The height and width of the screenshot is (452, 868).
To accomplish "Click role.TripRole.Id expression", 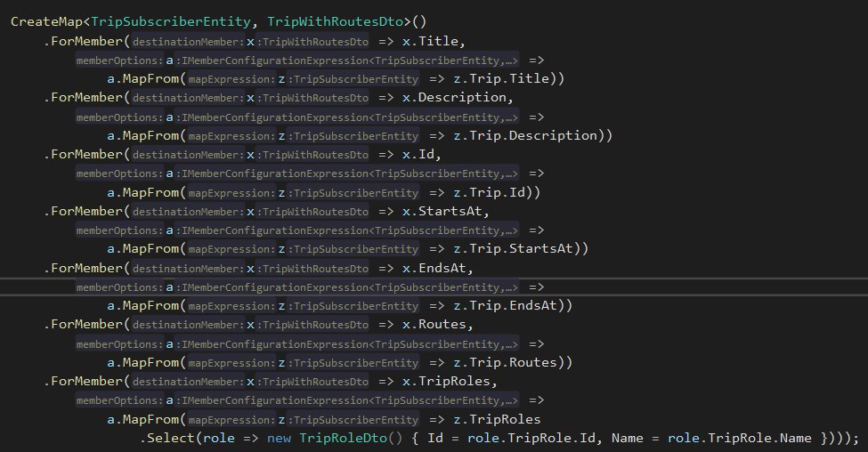I will pos(531,438).
